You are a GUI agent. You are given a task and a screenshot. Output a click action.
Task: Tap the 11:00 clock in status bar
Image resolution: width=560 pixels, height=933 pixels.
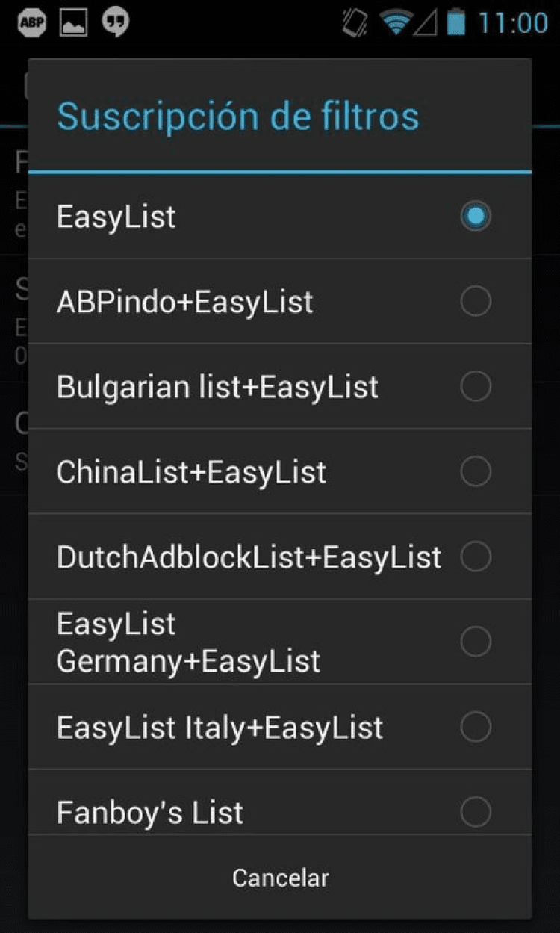point(513,23)
